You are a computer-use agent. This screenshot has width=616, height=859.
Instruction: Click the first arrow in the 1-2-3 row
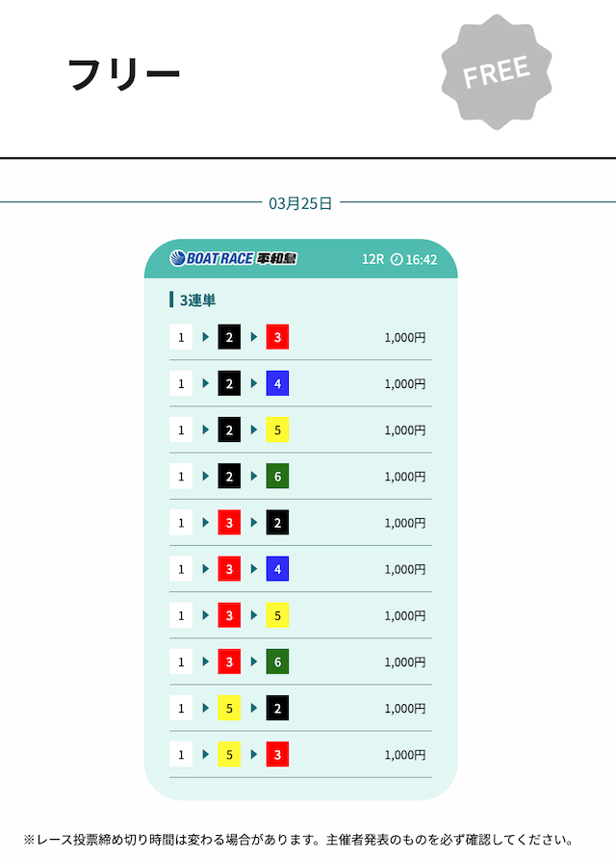206,338
